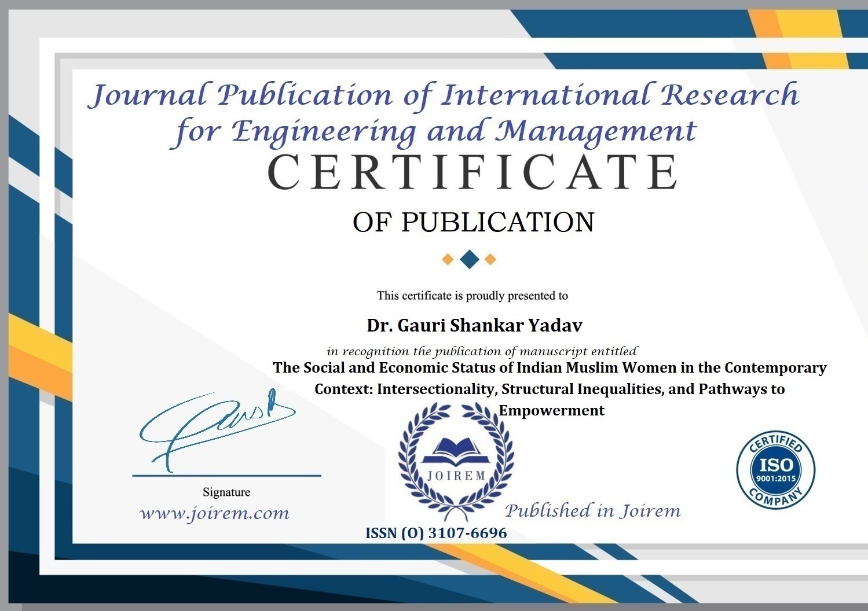Click the "Signature" label under the line
This screenshot has height=611, width=868.
(226, 492)
